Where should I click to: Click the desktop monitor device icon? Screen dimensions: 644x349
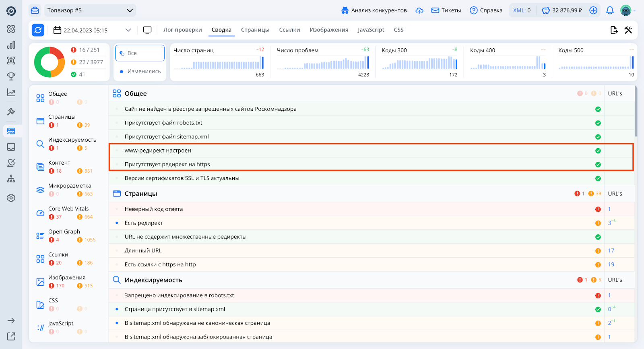click(x=147, y=30)
